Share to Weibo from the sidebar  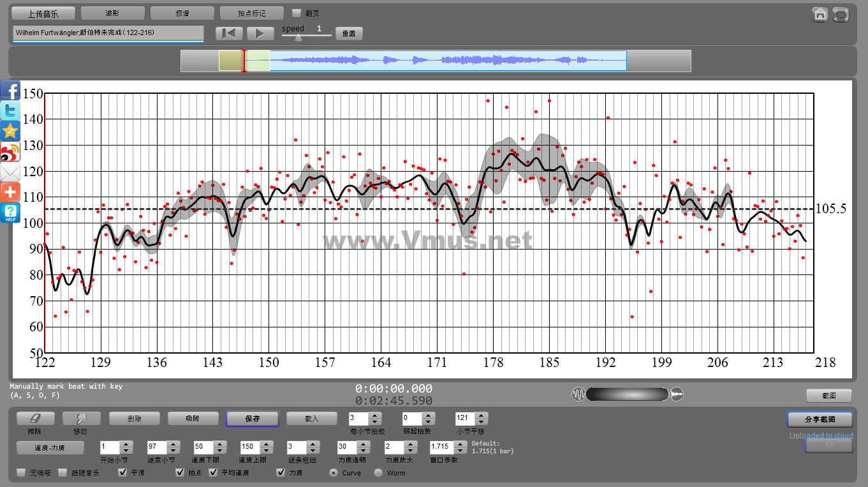click(10, 151)
